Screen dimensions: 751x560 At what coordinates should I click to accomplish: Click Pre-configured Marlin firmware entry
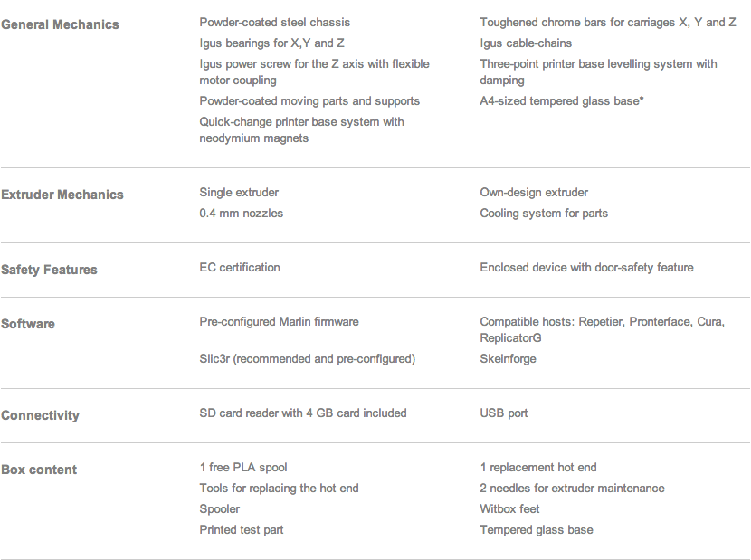click(x=279, y=321)
